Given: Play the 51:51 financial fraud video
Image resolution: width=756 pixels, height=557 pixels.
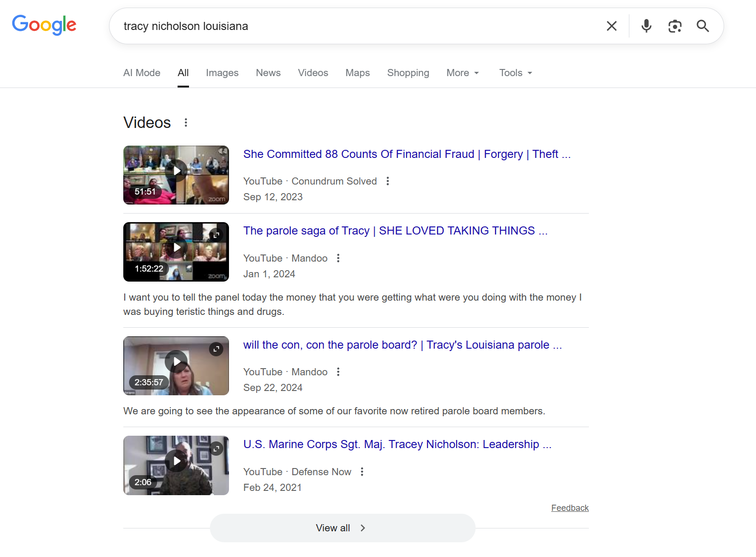Looking at the screenshot, I should point(176,175).
